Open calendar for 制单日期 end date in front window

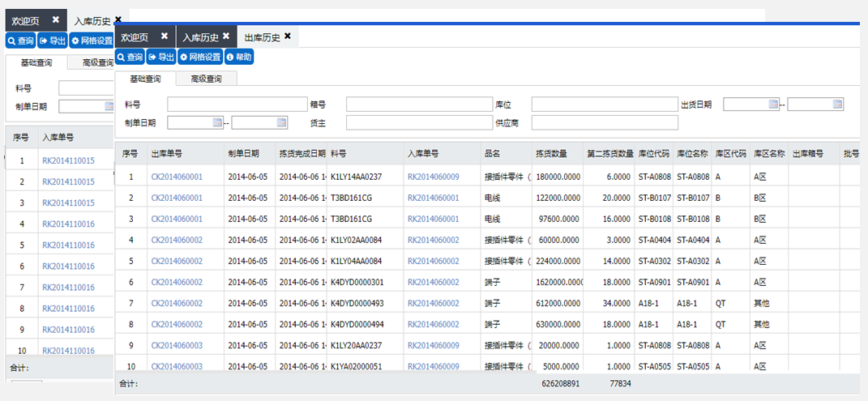282,122
